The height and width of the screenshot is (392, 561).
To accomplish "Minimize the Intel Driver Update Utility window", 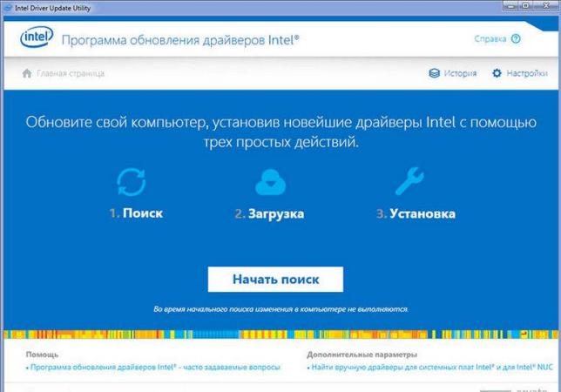I will click(510, 5).
